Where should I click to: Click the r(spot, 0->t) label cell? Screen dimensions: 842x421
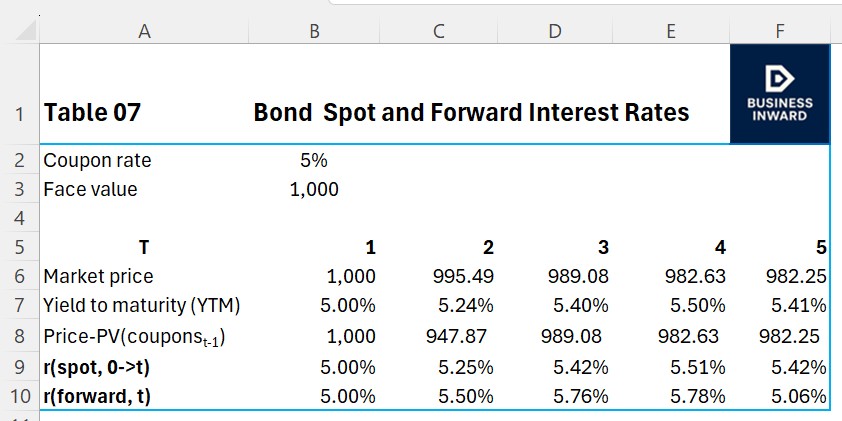97,367
